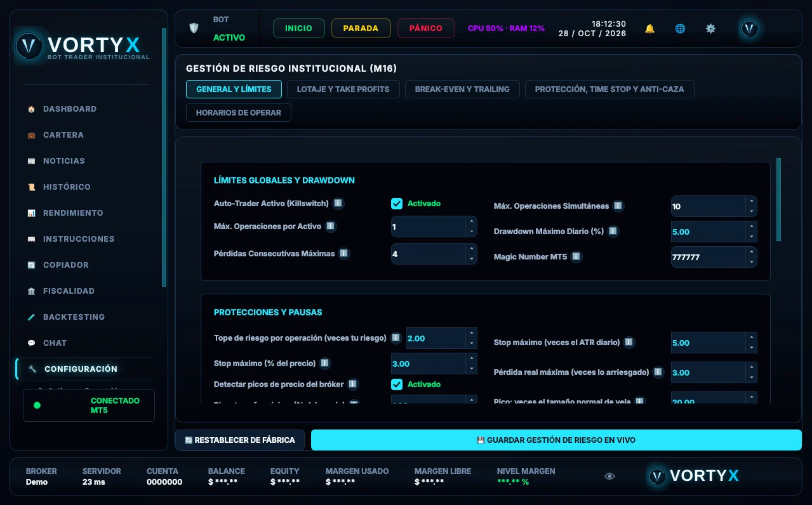Show info for Pérdidas Consecutivas Máximas
812x505 pixels.
point(343,253)
